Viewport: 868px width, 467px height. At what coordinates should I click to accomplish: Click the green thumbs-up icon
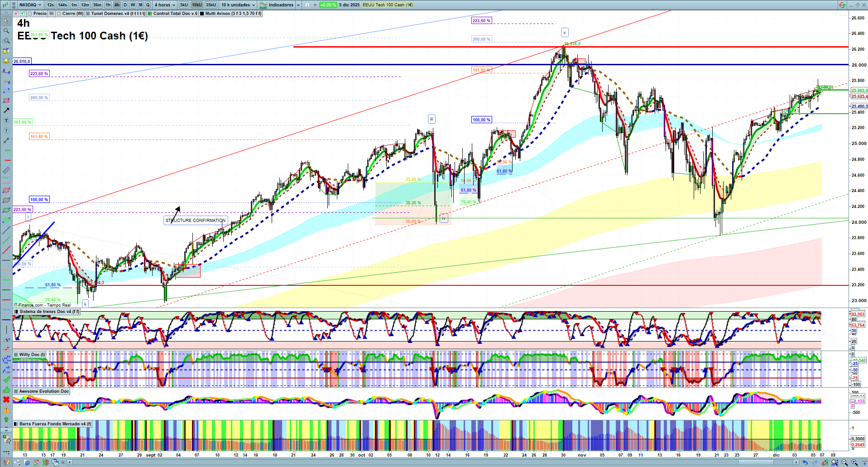[6, 390]
